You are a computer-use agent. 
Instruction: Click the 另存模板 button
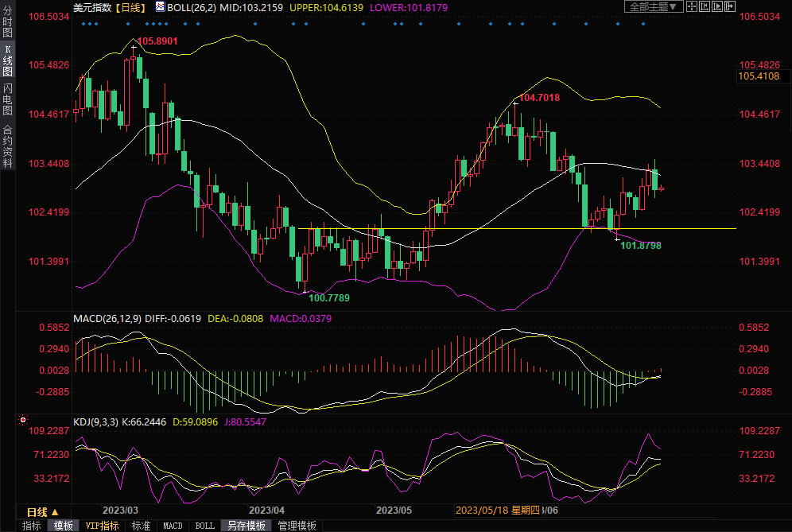point(246,526)
